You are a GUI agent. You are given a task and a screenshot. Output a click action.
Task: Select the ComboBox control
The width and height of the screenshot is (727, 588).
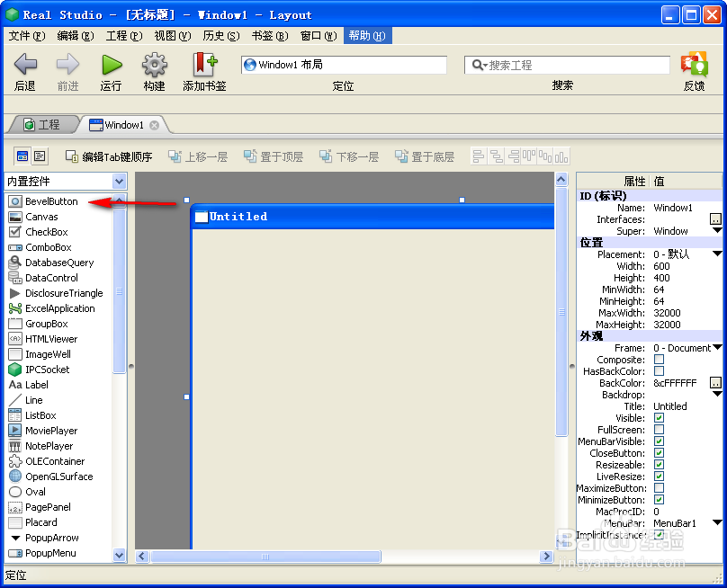pos(48,247)
